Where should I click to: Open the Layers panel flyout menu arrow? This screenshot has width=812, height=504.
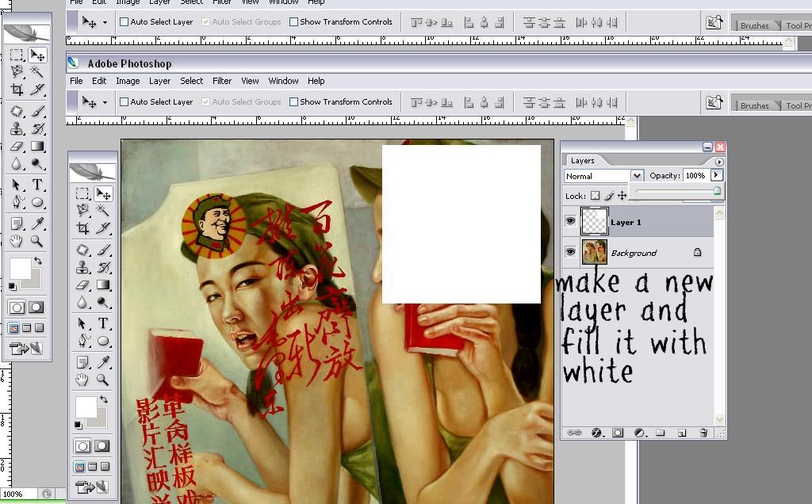tap(718, 162)
